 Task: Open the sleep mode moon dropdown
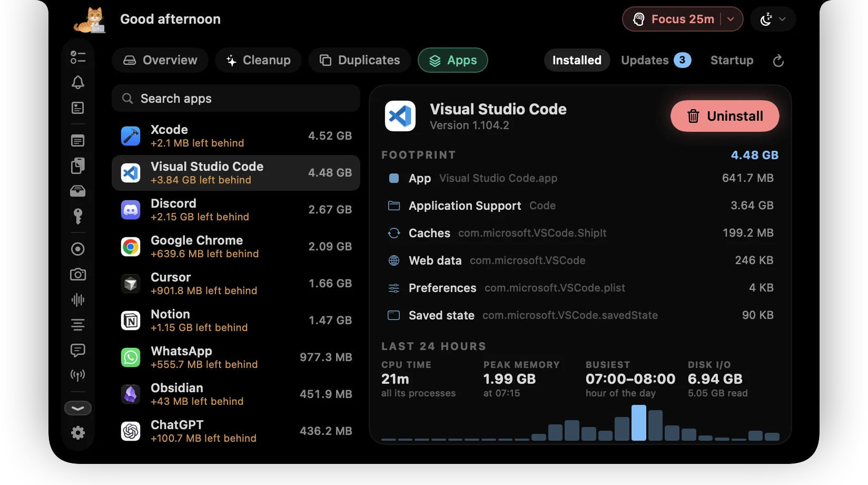tap(773, 19)
